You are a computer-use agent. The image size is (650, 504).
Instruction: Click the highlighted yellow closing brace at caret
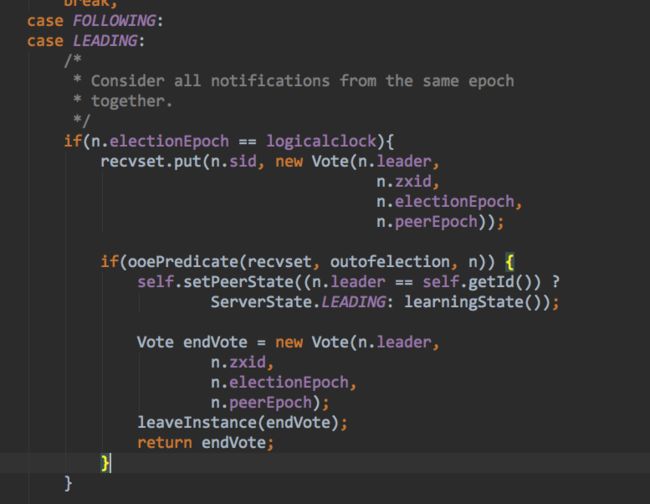pyautogui.click(x=105, y=463)
